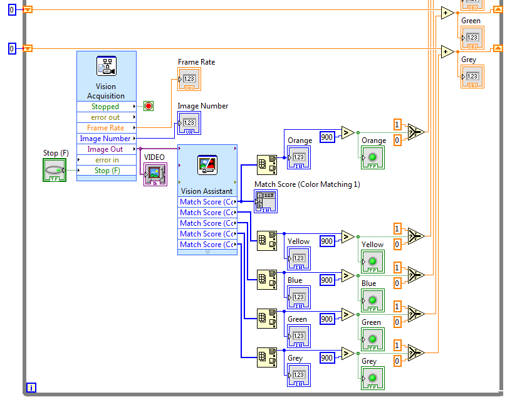The height and width of the screenshot is (397, 532).
Task: Select the Frame Rate DBL indicator terminal
Action: [x=189, y=79]
